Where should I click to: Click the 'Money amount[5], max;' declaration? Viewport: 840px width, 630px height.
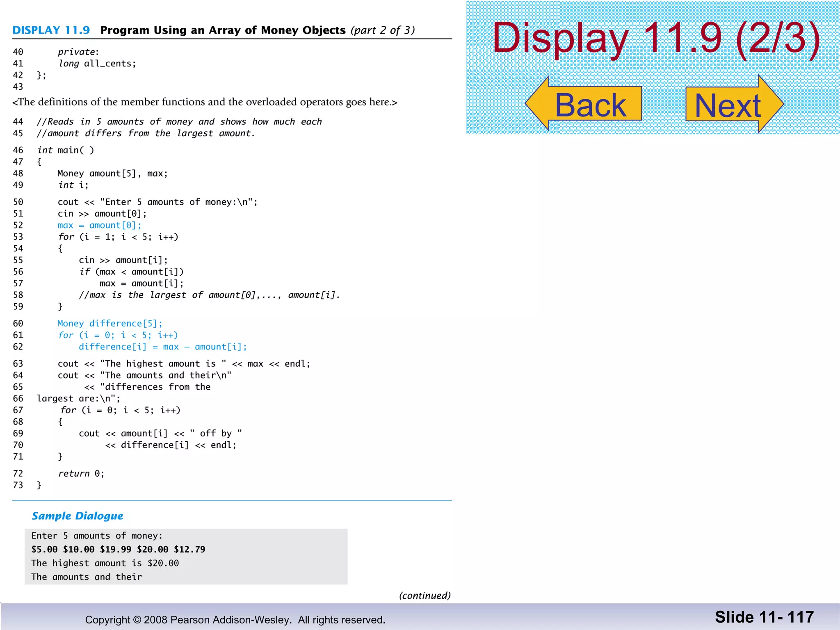(x=113, y=173)
